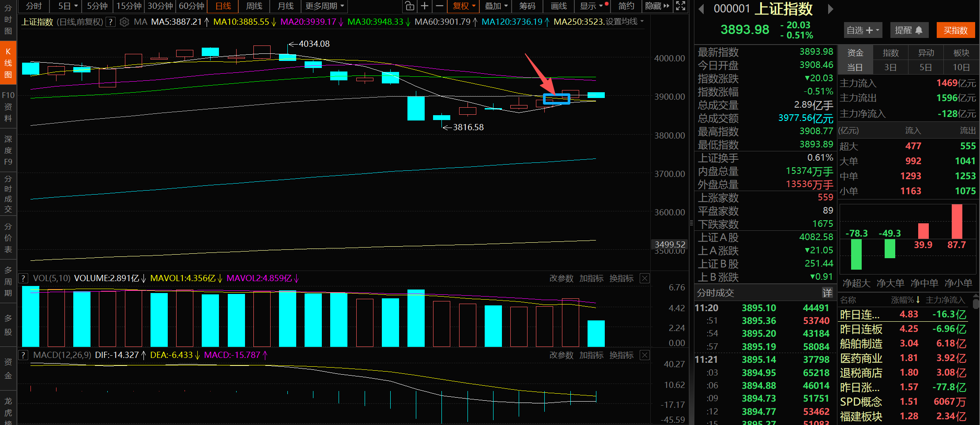Switch to the 资金 panel tab
Image resolution: width=980 pixels, height=425 pixels.
[855, 53]
